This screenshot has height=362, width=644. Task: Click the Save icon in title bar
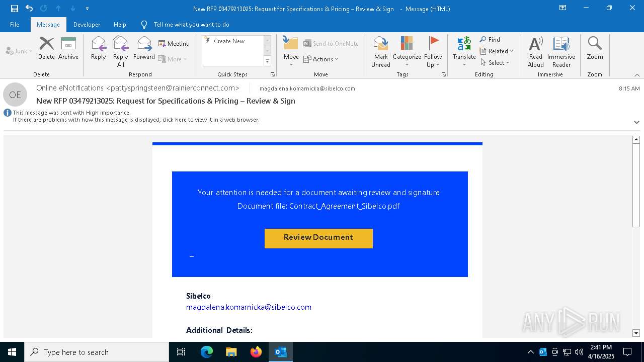pos(15,9)
